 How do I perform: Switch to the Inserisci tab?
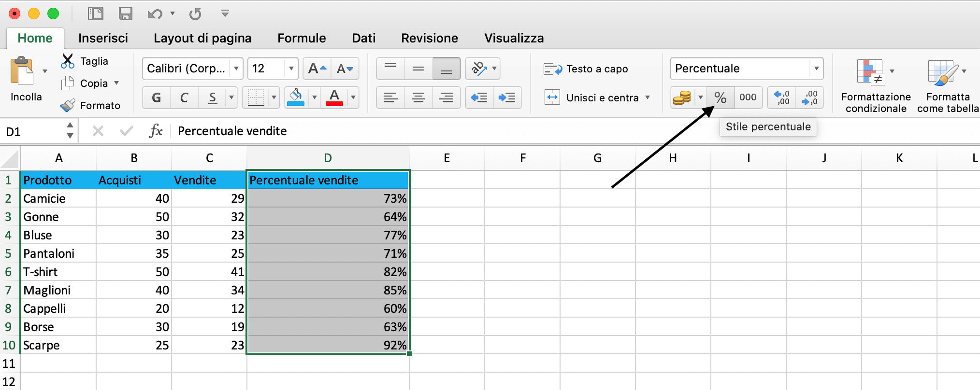pos(103,38)
